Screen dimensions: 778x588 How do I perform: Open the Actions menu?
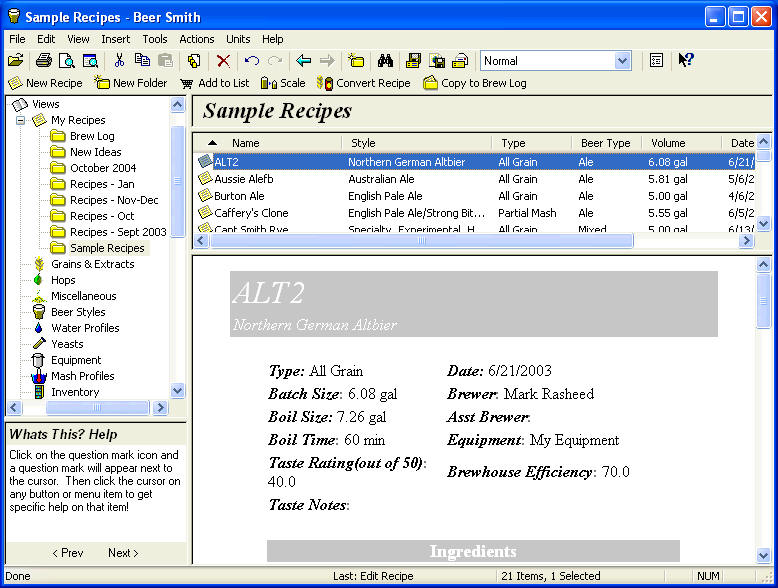pos(196,39)
